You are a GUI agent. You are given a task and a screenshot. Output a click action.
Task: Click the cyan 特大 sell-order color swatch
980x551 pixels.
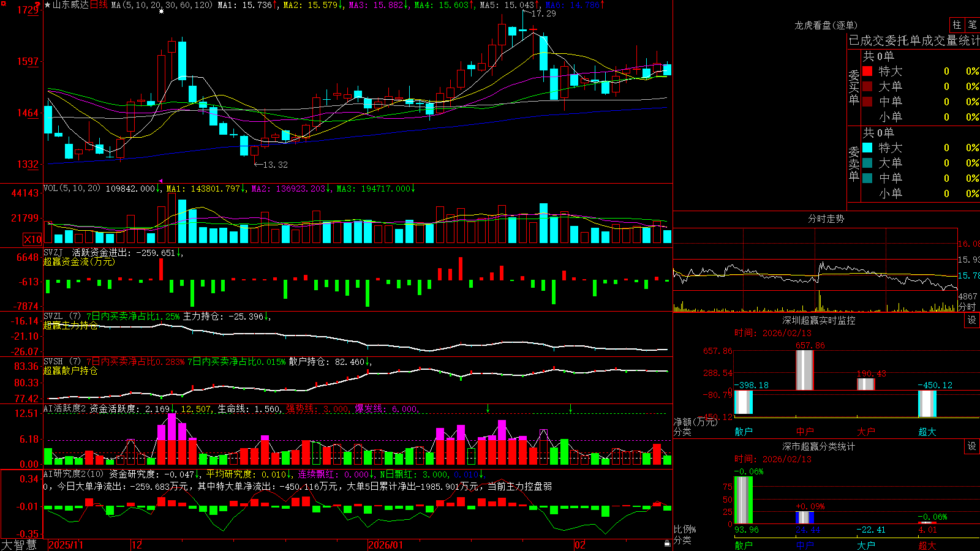pyautogui.click(x=867, y=148)
